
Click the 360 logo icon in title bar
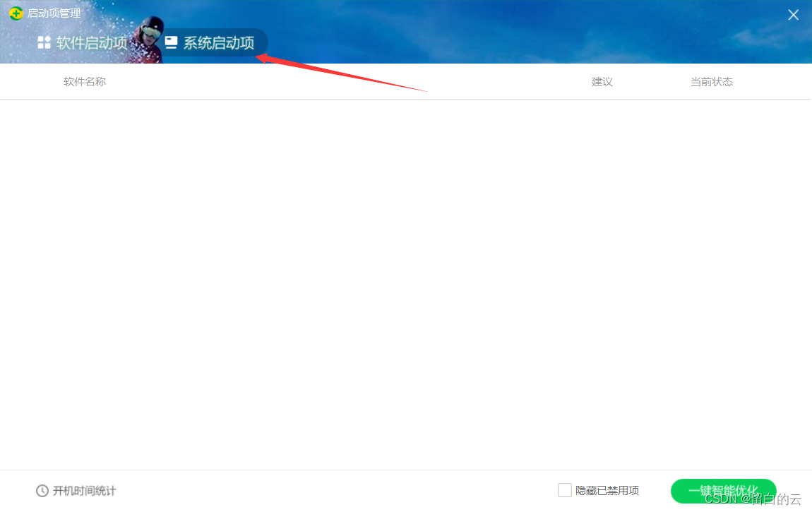[16, 13]
